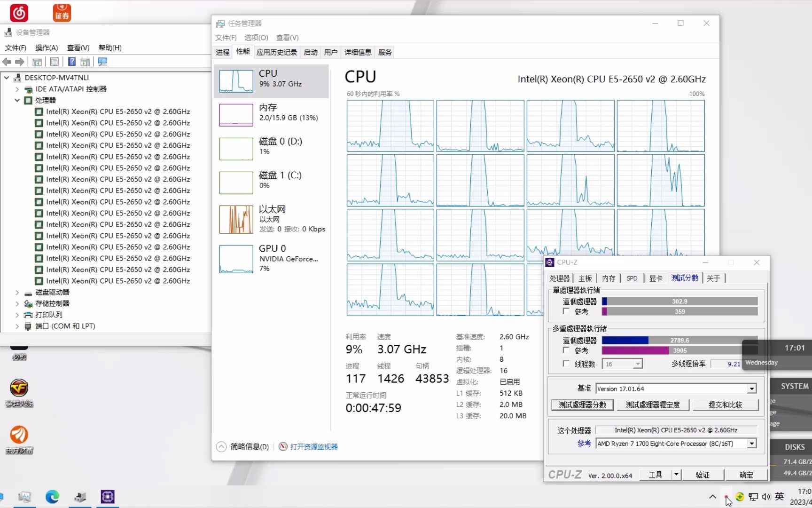Expand the 存储控制器 node

pos(17,303)
